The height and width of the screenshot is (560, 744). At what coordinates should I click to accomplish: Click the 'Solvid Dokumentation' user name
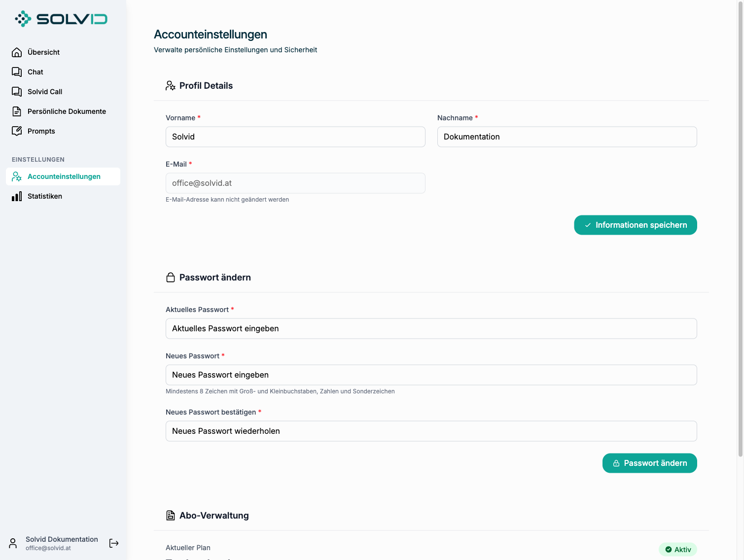(x=62, y=539)
